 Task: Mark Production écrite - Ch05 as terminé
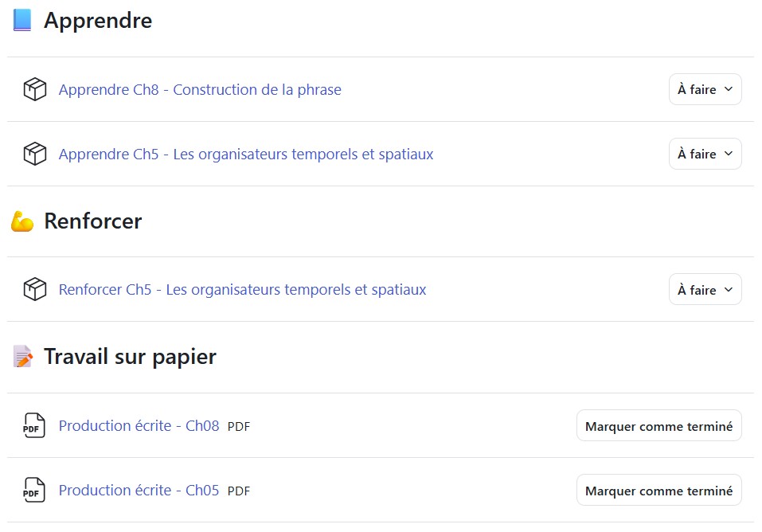(658, 491)
